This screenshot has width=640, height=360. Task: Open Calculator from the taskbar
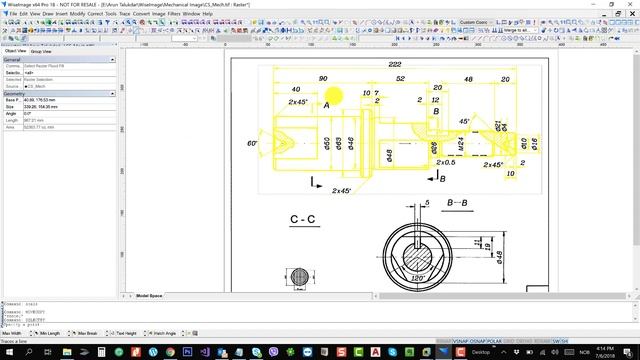tap(101, 352)
